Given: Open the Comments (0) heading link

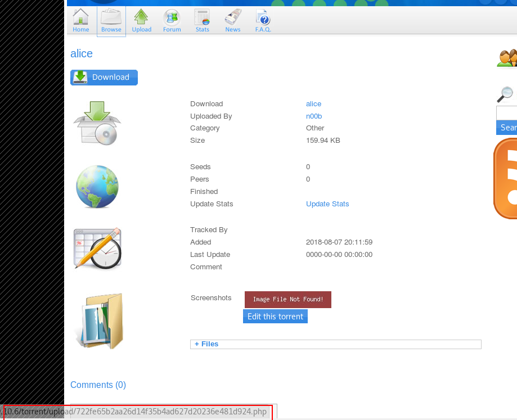Looking at the screenshot, I should pos(98,385).
